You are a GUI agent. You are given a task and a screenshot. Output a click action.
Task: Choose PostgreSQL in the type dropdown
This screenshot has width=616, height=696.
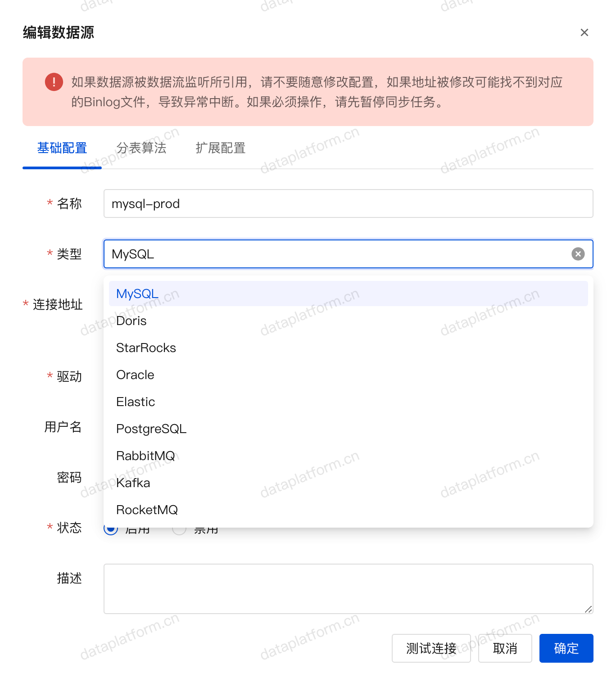pos(151,429)
